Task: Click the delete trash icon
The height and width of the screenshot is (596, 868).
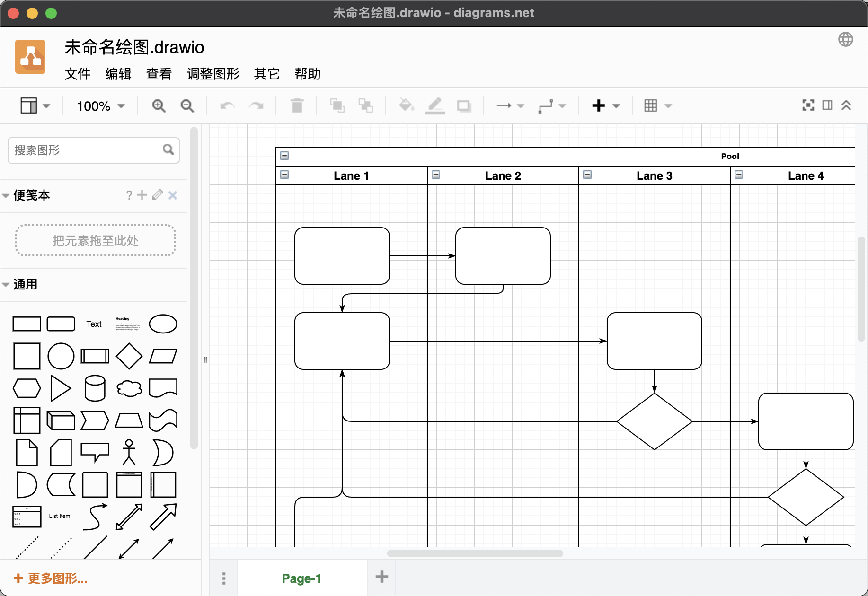Action: pyautogui.click(x=297, y=105)
